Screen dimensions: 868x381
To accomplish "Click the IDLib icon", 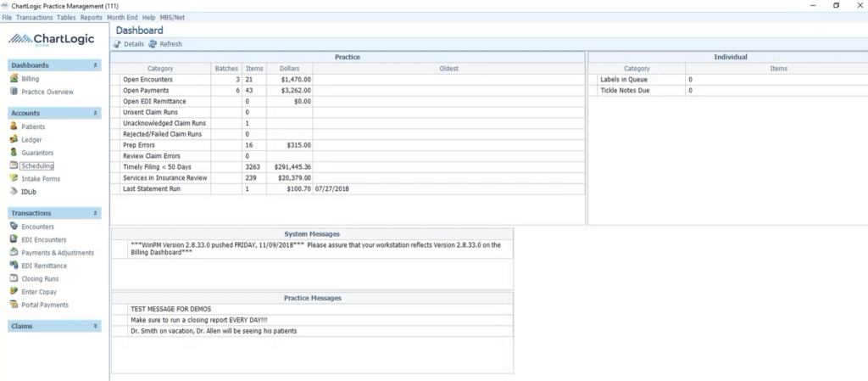I will pyautogui.click(x=14, y=192).
